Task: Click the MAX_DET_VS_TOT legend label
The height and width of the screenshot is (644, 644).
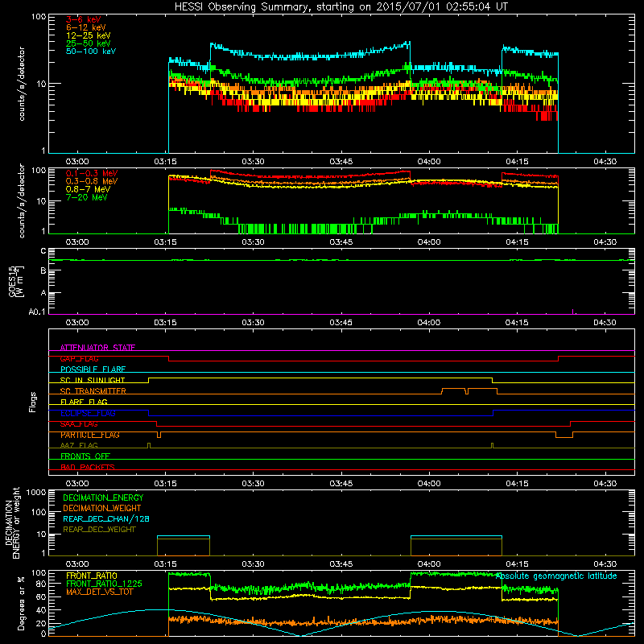Action: pyautogui.click(x=99, y=592)
